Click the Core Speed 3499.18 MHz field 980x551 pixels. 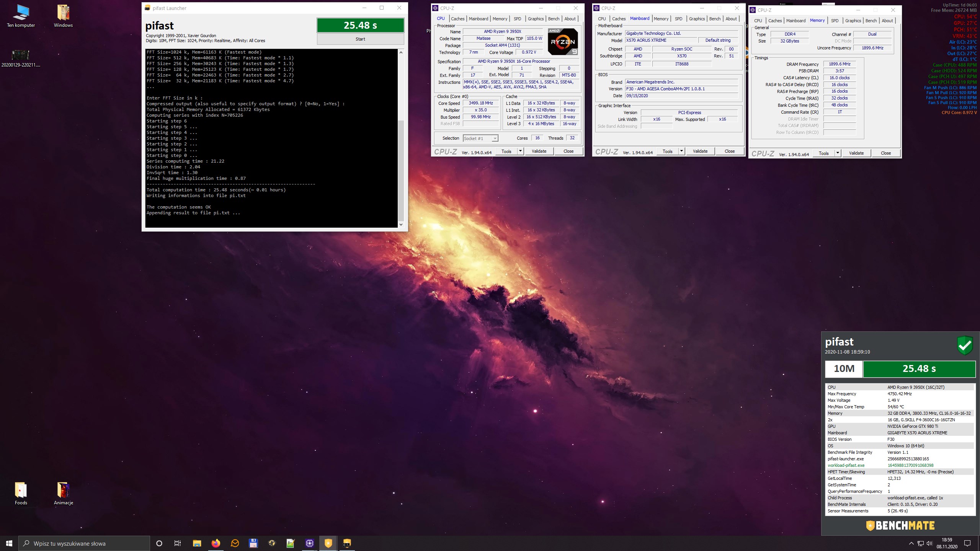(481, 103)
